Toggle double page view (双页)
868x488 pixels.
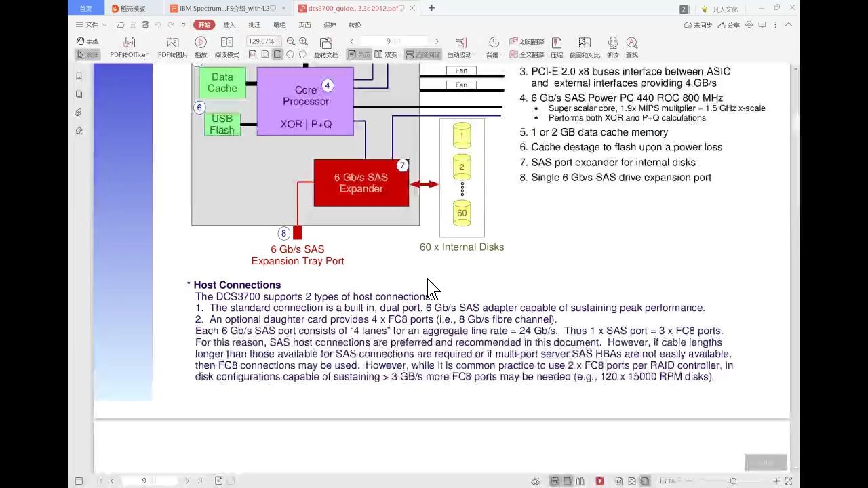click(x=387, y=54)
